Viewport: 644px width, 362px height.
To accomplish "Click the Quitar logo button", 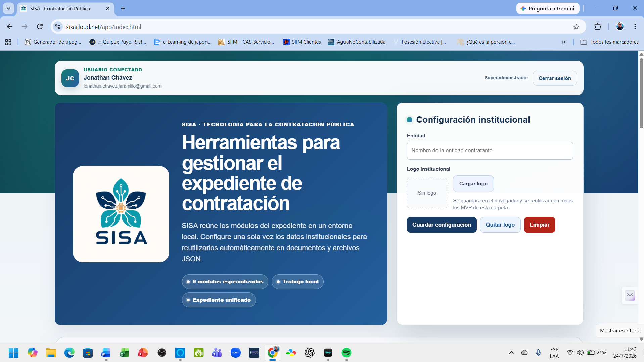I will [x=500, y=225].
